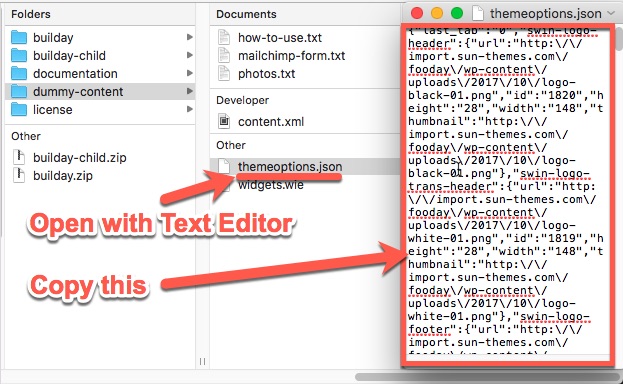Click the license folder icon
Screen dimensions: 623x384
[19, 109]
